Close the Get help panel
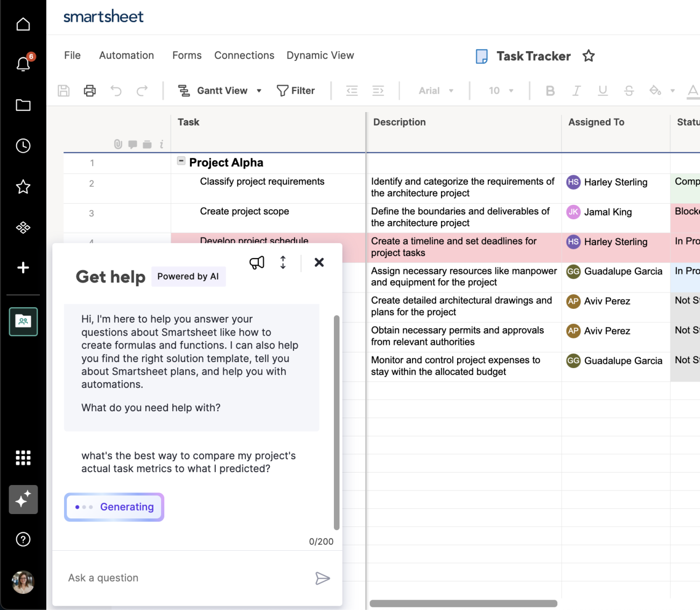 pyautogui.click(x=319, y=262)
